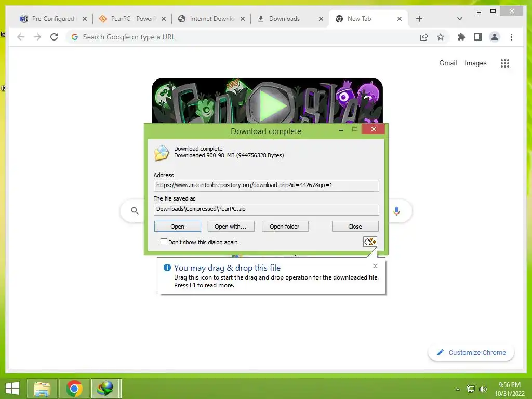
Task: Click the Chrome back arrow
Action: coord(21,37)
